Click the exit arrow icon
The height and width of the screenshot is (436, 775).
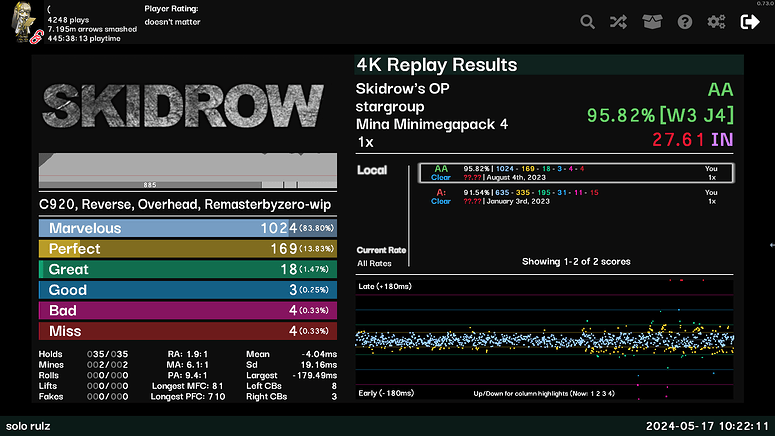749,22
